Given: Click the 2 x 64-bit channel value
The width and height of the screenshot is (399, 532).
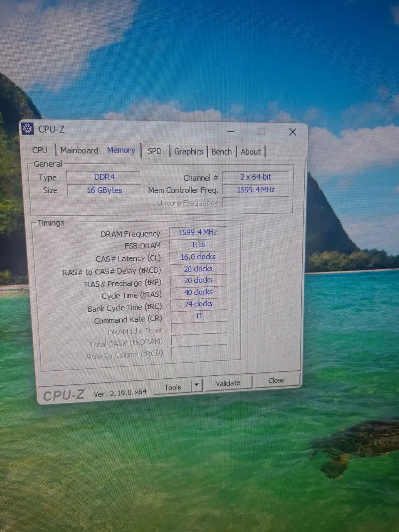Looking at the screenshot, I should pos(255,177).
